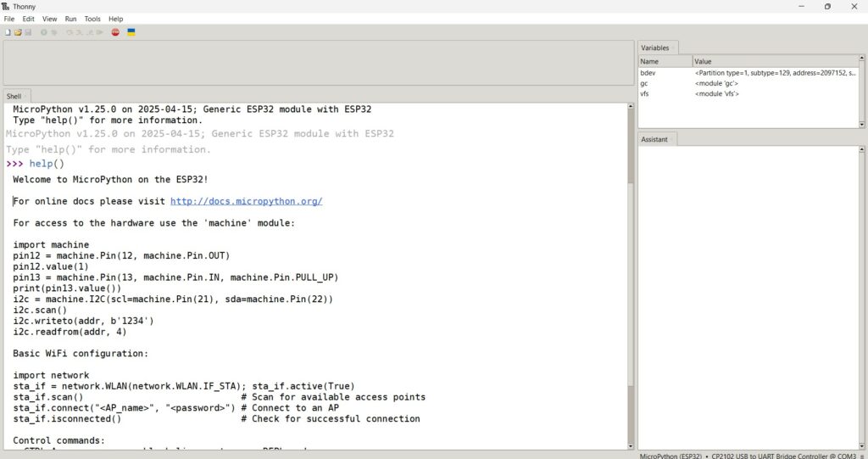Click Shell scrollbar down arrow
Viewport: 868px width, 459px height.
(631, 446)
